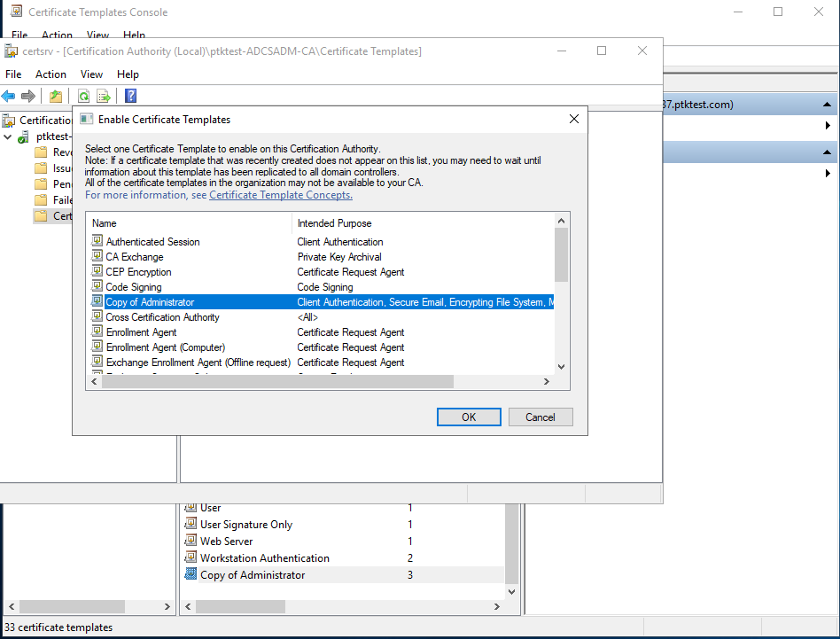
Task: Click the Cancel button in dialog
Action: point(540,417)
